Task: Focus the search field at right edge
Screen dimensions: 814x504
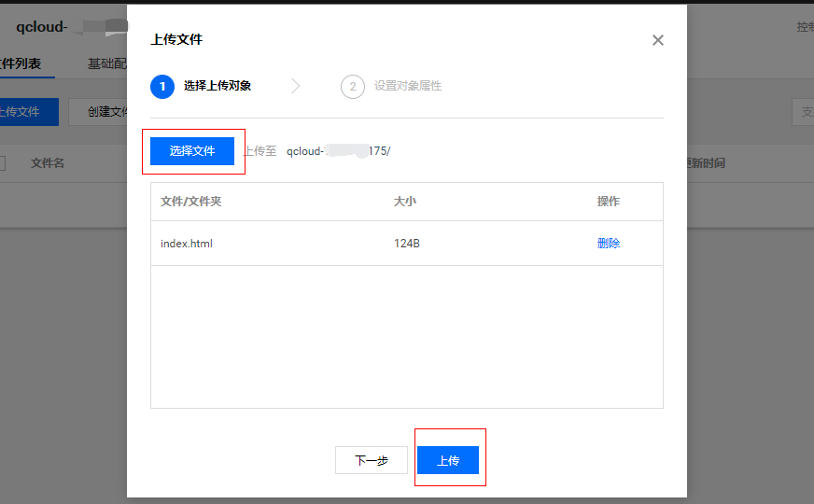Action: pos(804,112)
